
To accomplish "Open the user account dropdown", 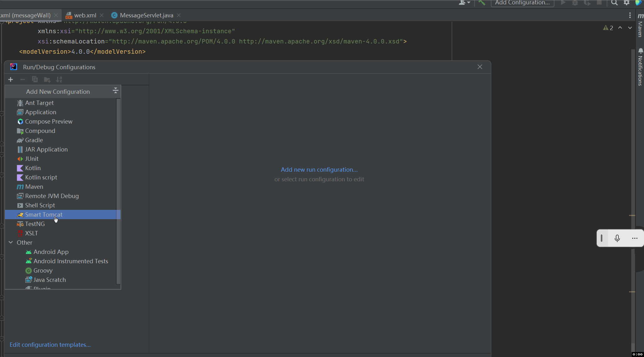I will 464,3.
